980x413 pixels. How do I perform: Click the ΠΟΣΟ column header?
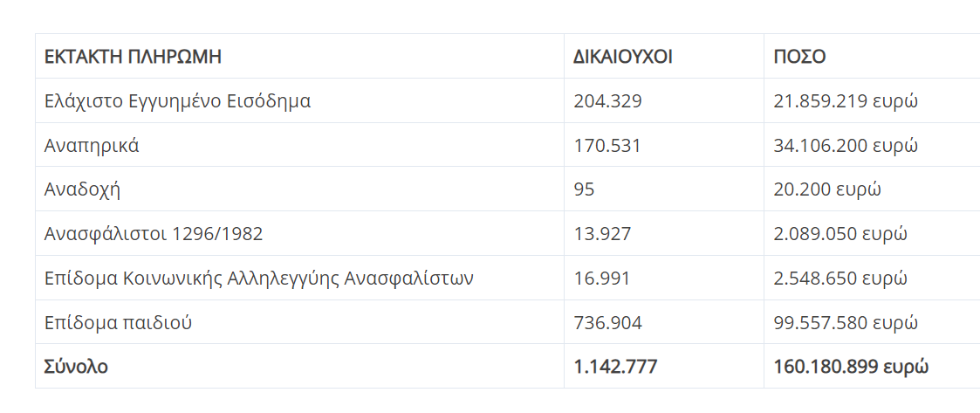point(799,57)
